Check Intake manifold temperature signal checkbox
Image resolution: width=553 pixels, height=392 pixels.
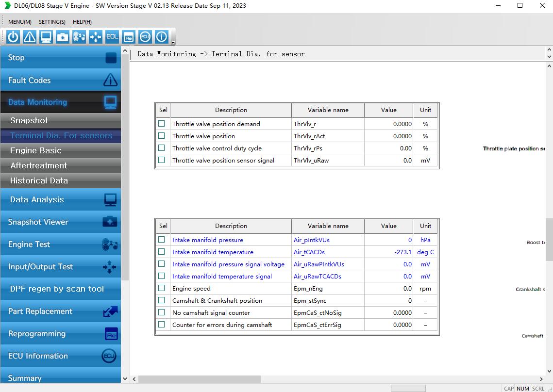tap(162, 276)
